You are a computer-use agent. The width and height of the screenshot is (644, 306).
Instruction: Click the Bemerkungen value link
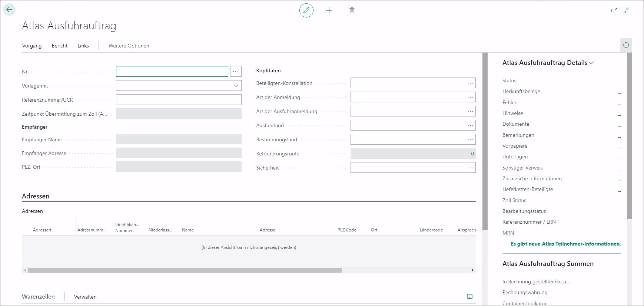pos(619,135)
